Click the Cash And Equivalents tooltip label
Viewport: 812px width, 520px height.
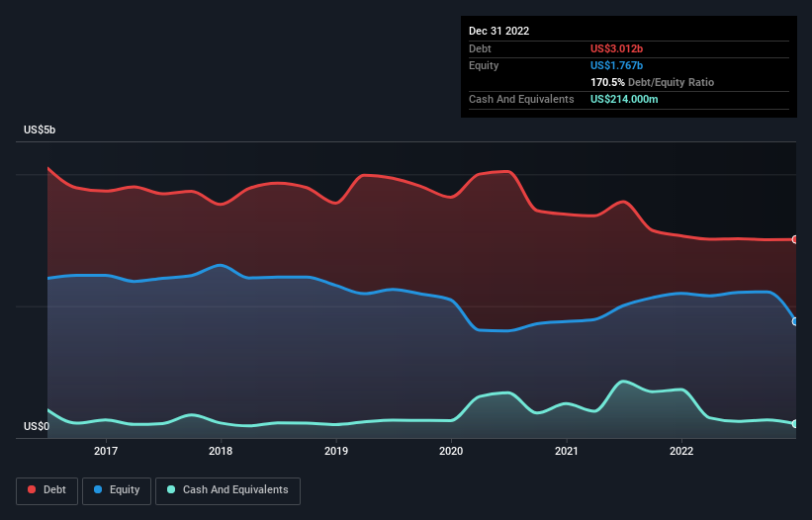[521, 99]
